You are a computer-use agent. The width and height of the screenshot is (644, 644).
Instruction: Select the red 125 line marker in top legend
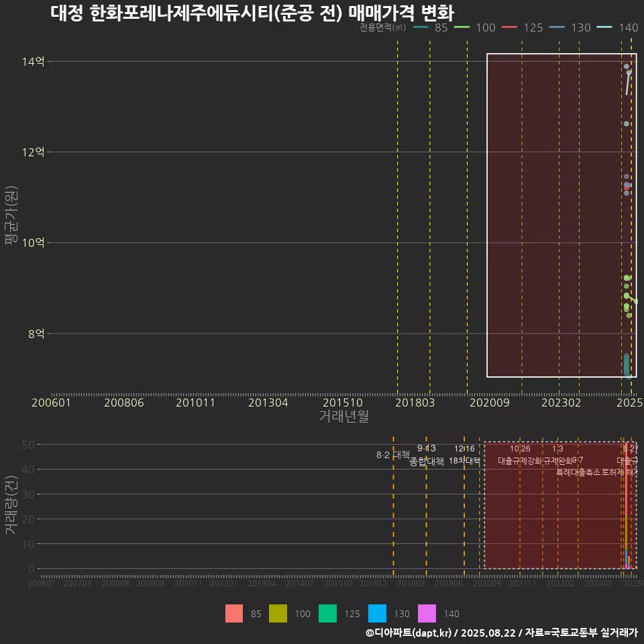tap(509, 28)
